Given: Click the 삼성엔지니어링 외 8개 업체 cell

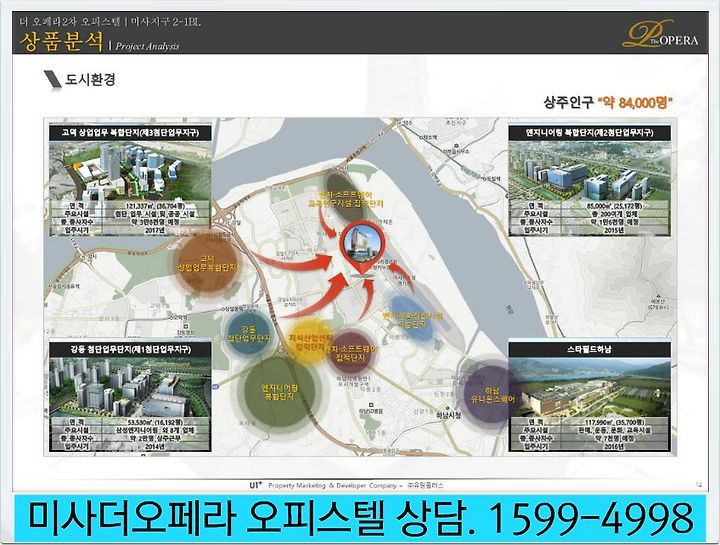Looking at the screenshot, I should tap(154, 430).
